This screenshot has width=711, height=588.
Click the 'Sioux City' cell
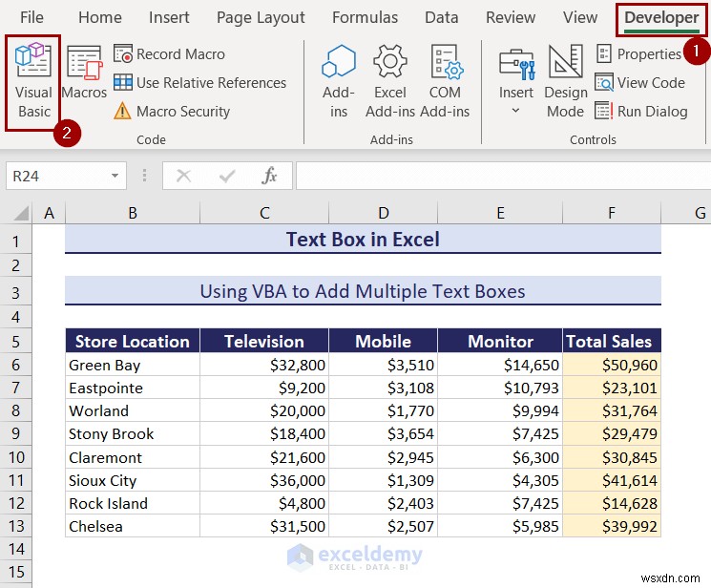[133, 480]
